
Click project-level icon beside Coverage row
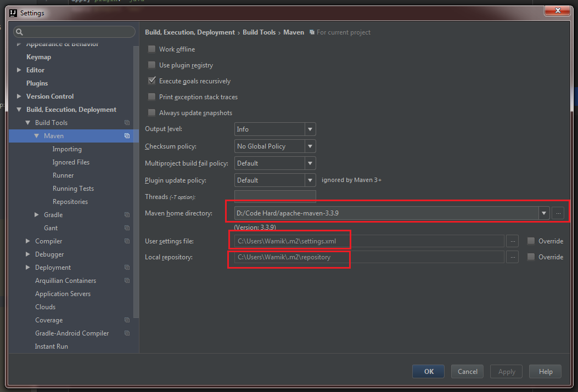point(127,320)
